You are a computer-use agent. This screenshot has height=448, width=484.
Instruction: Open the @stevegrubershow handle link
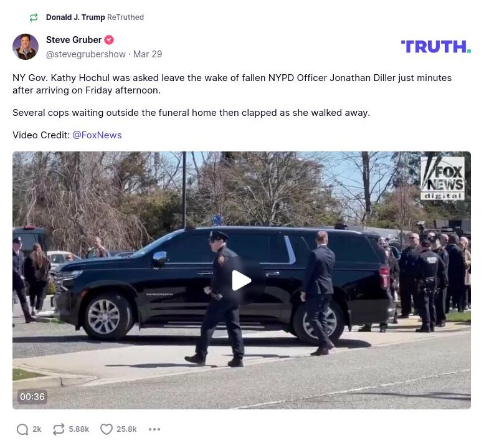(x=86, y=54)
